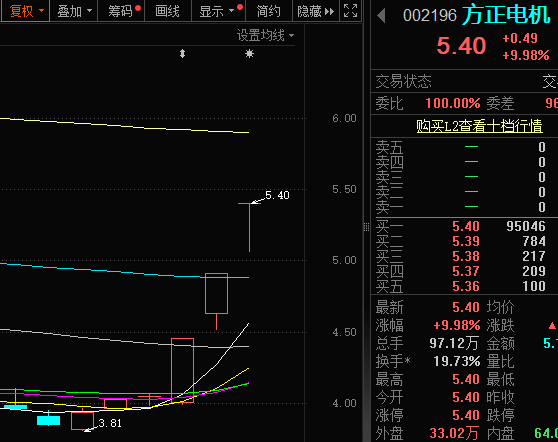
Task: Open the 复权 dropdown menu
Action: pyautogui.click(x=25, y=11)
